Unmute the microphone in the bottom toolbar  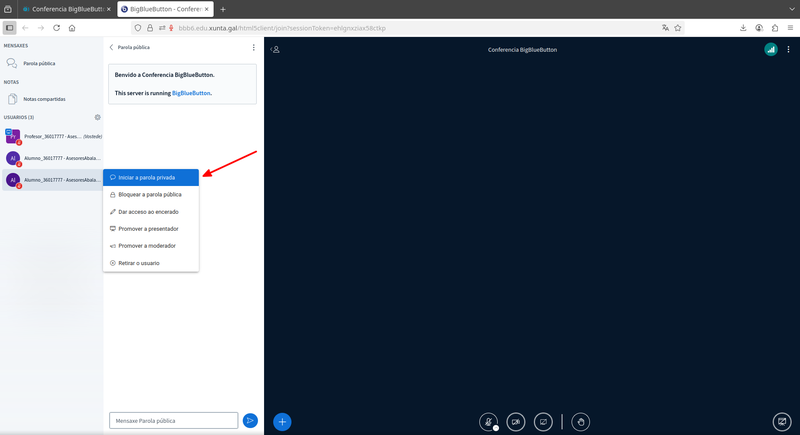489,422
